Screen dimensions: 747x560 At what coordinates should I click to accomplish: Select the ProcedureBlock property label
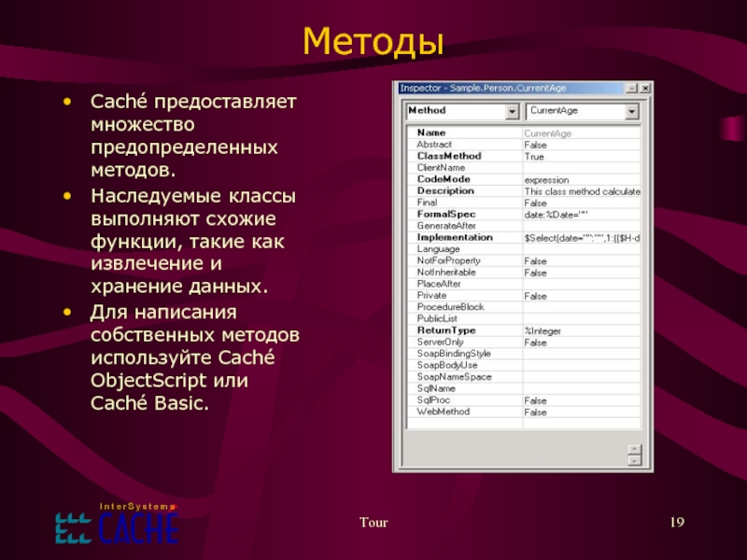click(x=450, y=307)
